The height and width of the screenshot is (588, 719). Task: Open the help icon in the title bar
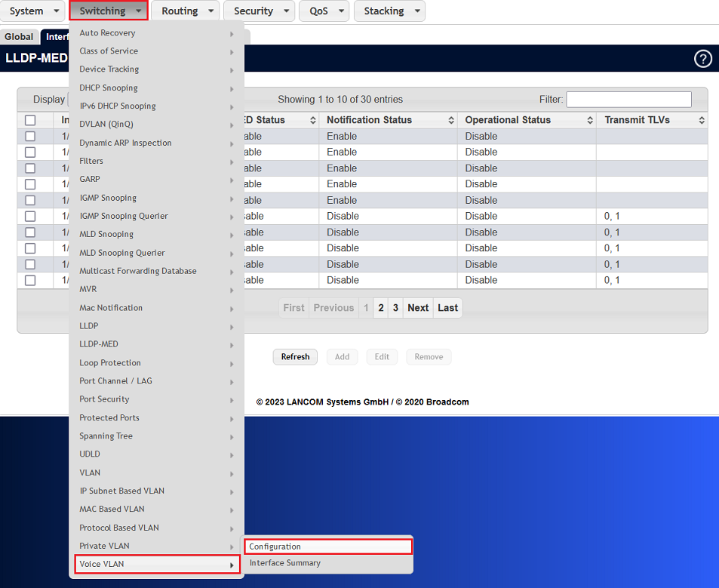click(702, 58)
